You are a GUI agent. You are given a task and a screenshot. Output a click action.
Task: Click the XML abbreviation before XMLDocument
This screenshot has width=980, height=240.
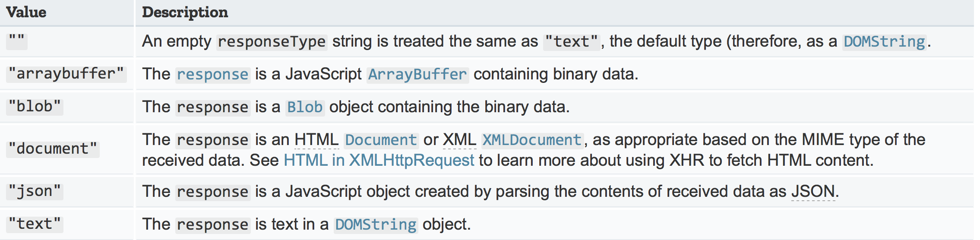coord(459,140)
